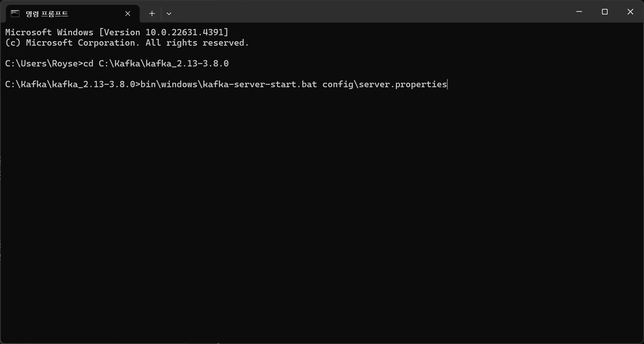This screenshot has width=644, height=344.
Task: Open a new tab with plus button
Action: coord(152,14)
